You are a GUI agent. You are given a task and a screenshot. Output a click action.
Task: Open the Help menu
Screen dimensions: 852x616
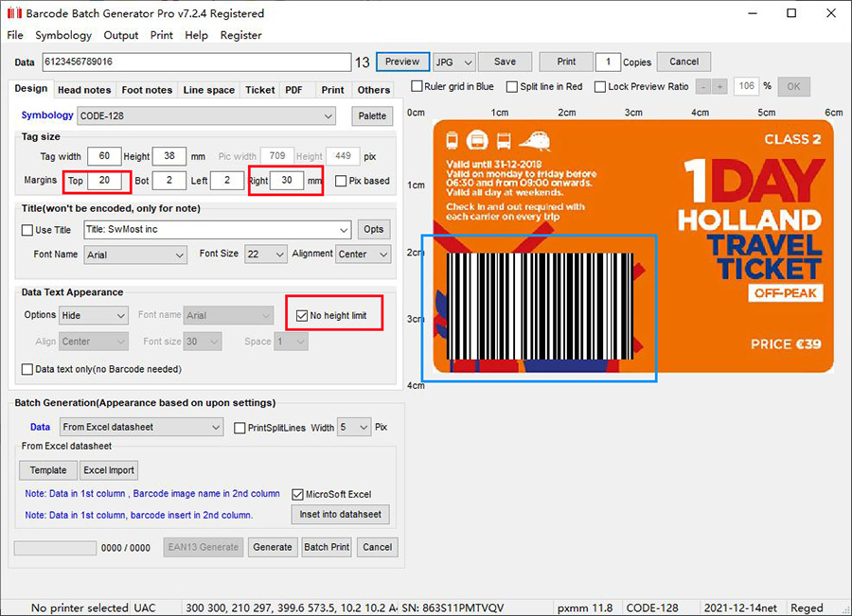196,35
